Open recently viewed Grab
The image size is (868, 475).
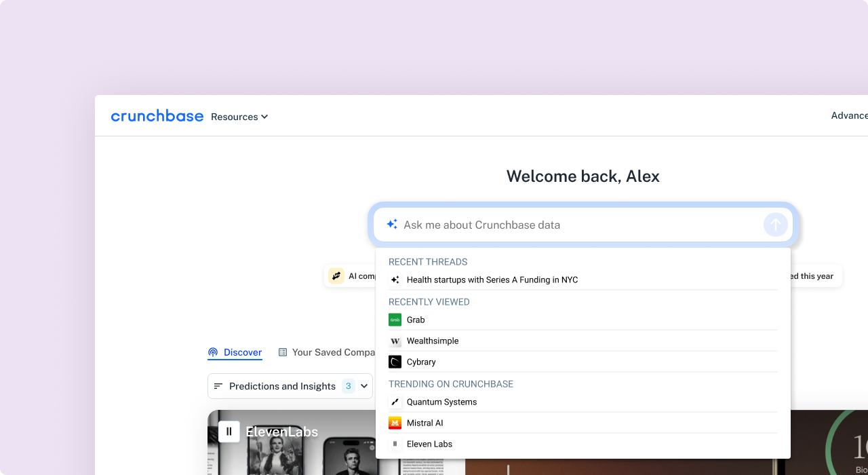click(x=583, y=320)
